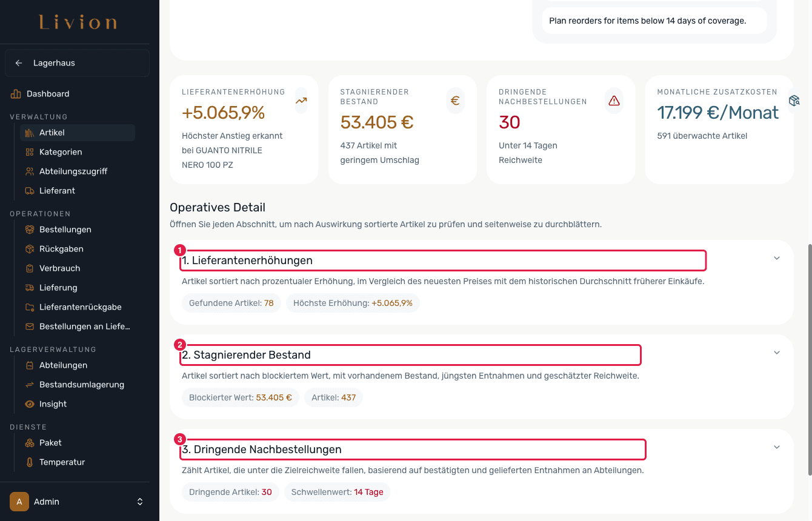
Task: Click the Lieferantenrückgabe folder icon
Action: coord(30,307)
